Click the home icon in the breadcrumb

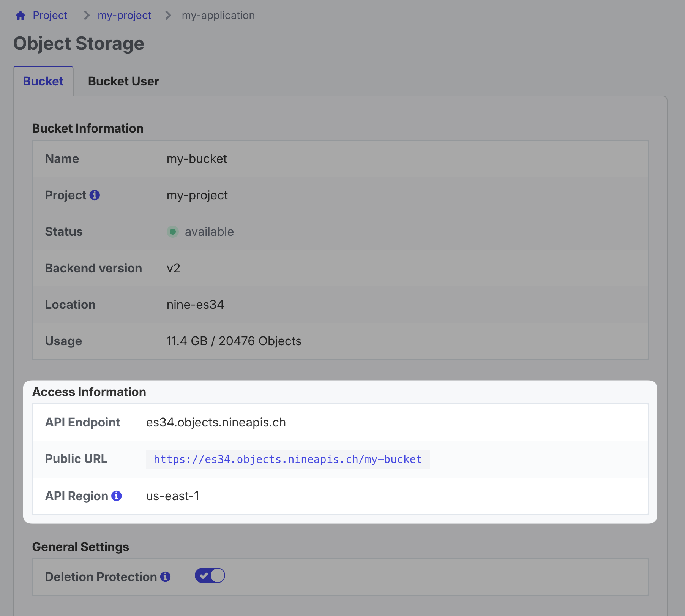[20, 15]
